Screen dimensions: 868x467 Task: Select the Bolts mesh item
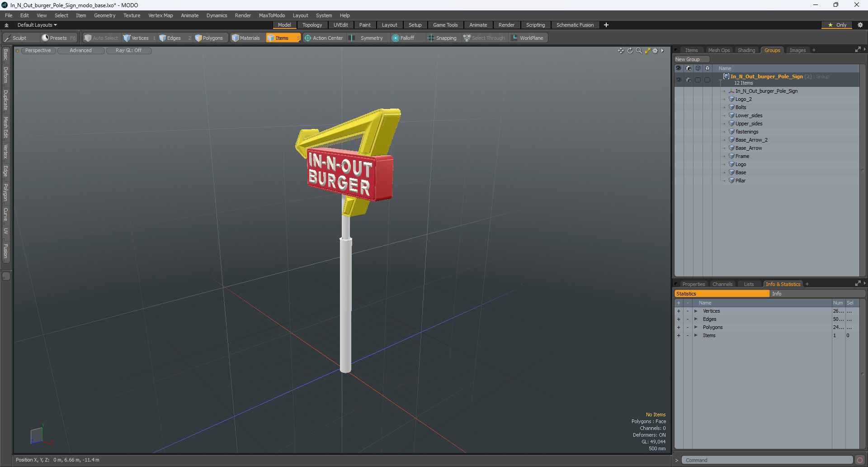(x=741, y=107)
